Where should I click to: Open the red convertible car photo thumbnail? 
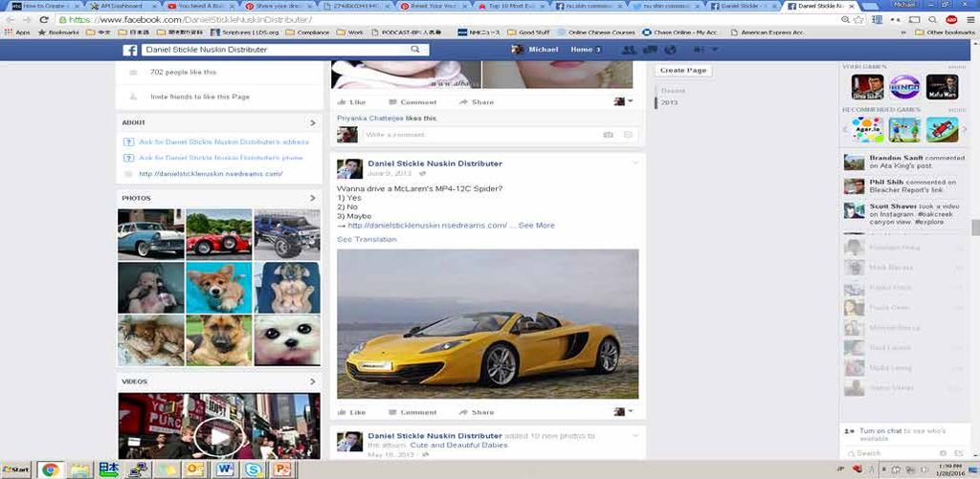pyautogui.click(x=219, y=234)
